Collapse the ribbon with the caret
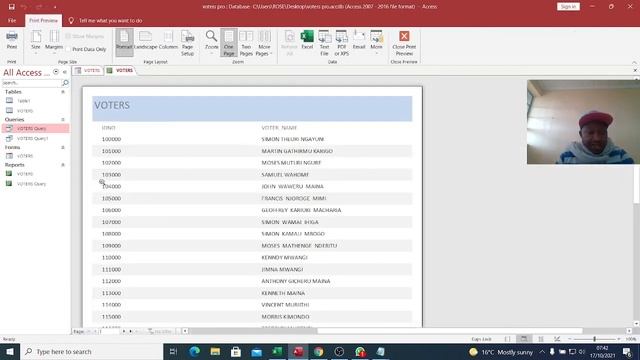Image resolution: width=640 pixels, height=360 pixels. [634, 62]
